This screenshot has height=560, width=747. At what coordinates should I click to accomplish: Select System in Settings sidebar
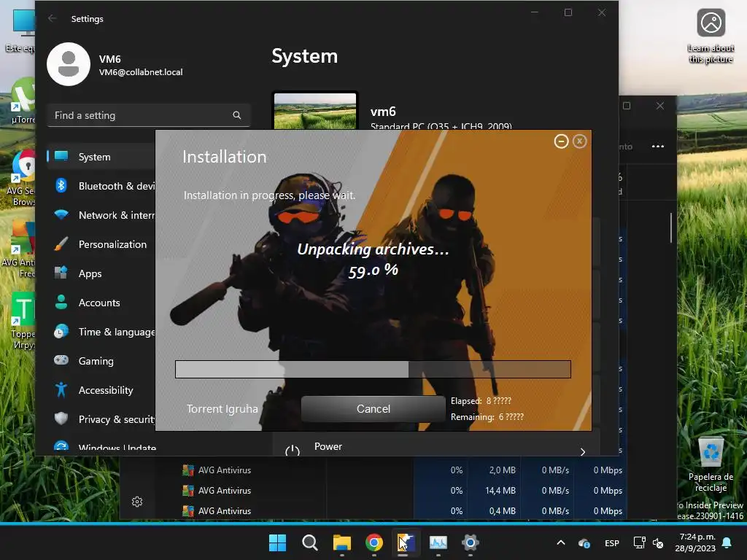pyautogui.click(x=101, y=157)
